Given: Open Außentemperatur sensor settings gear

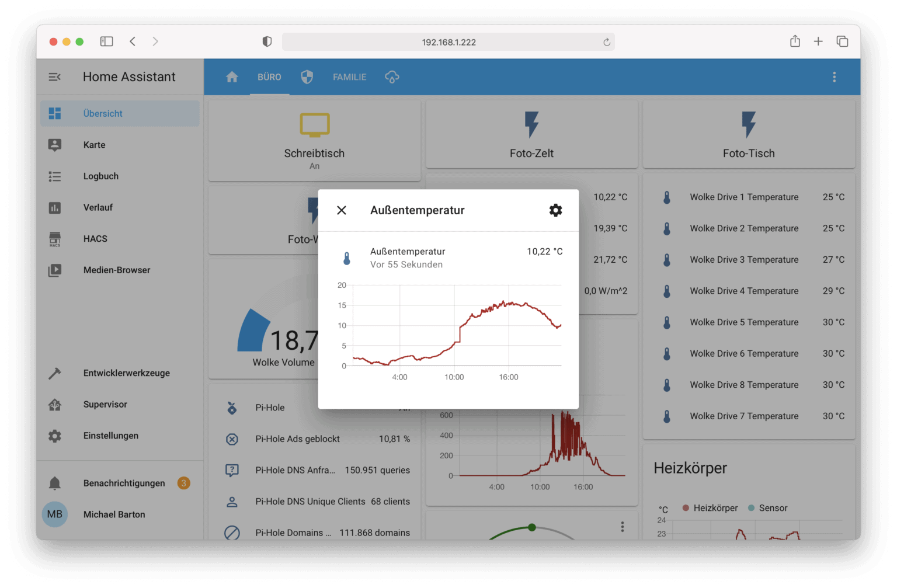Looking at the screenshot, I should point(555,210).
